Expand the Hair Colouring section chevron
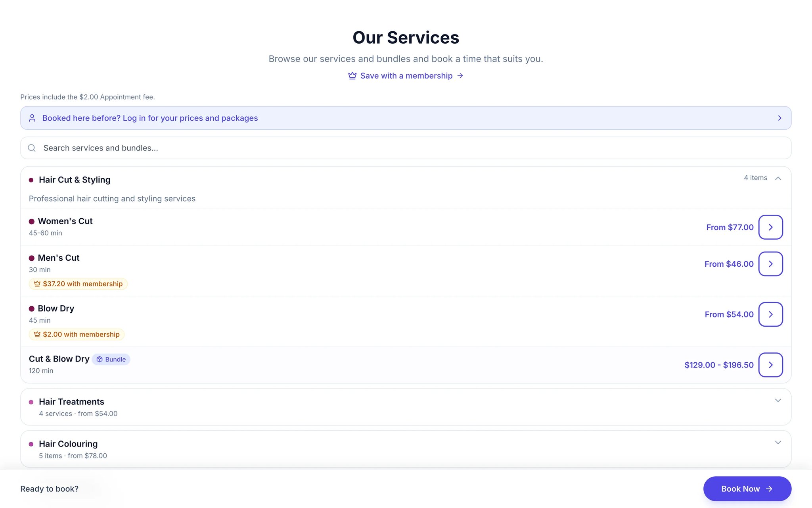Image resolution: width=812 pixels, height=508 pixels. 778,443
